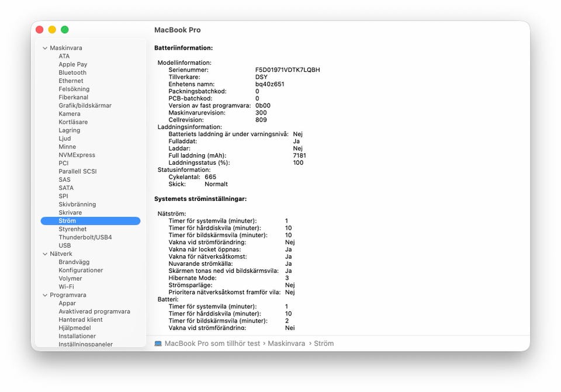Click firmware version value 0b00
561x392 pixels.
(263, 106)
